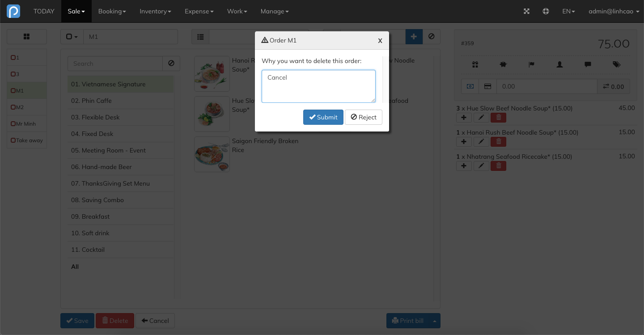Viewport: 644px width, 335px height.
Task: Open the Inventory dropdown menu
Action: [155, 11]
